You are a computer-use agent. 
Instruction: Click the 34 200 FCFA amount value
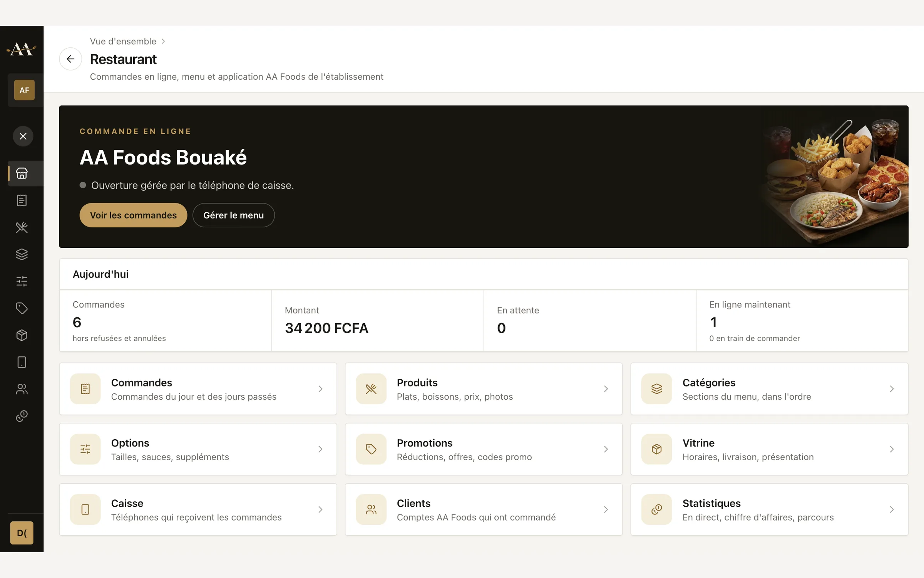[x=326, y=328]
